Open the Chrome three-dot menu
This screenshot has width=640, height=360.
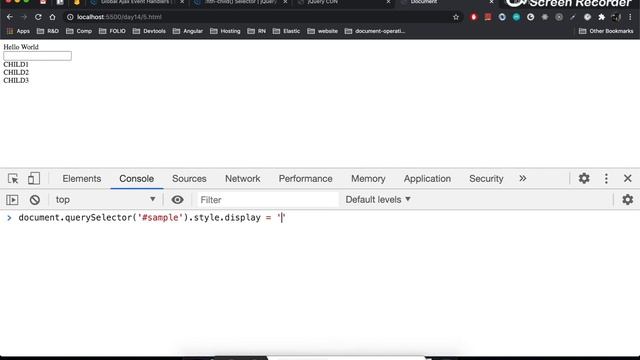[x=631, y=17]
